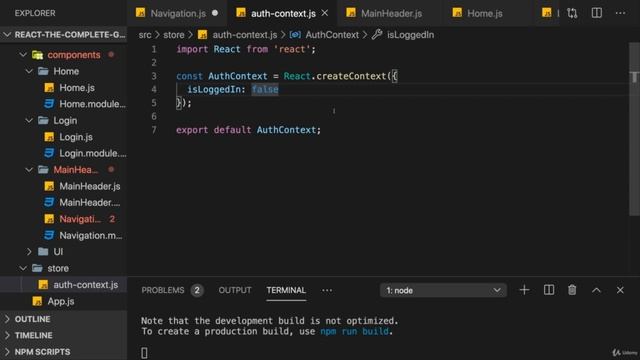
Task: Select the TERMINAL panel tab
Action: (x=286, y=290)
